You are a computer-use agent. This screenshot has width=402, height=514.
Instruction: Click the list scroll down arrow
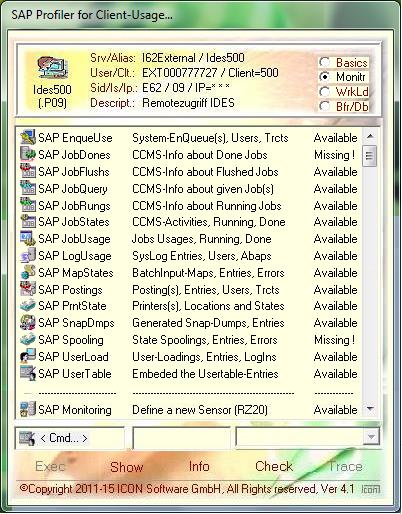click(x=370, y=408)
